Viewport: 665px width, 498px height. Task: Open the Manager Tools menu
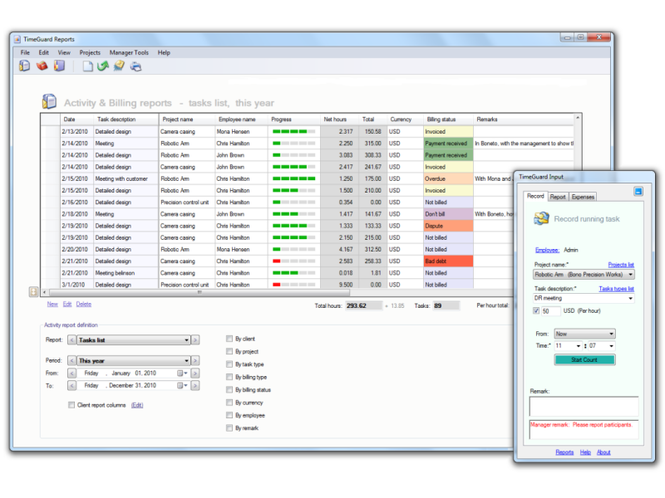point(129,53)
